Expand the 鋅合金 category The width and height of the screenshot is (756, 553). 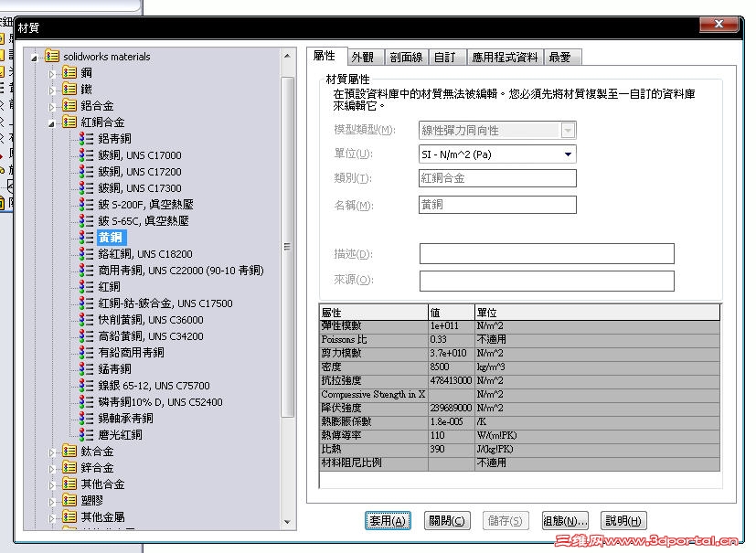point(52,469)
